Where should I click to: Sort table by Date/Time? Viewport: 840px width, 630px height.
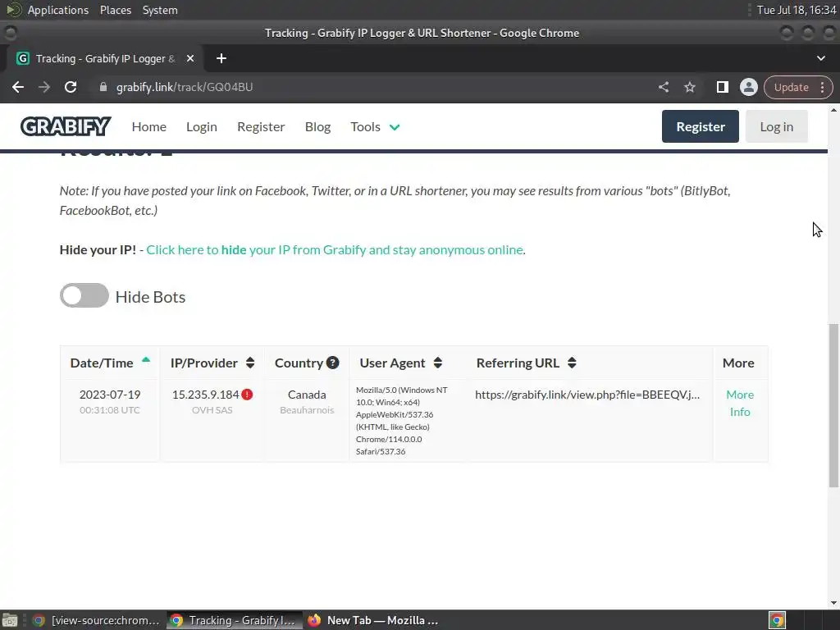pyautogui.click(x=110, y=363)
